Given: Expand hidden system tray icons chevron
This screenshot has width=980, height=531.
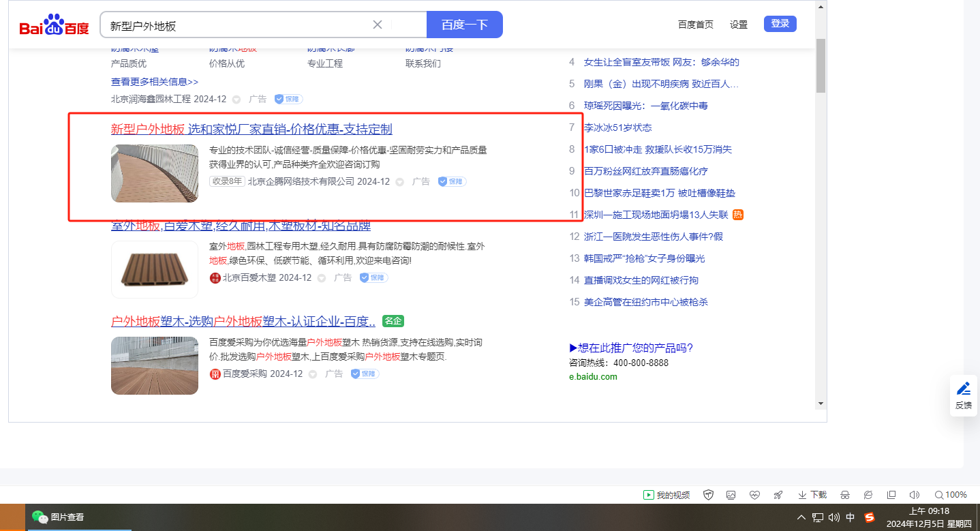Looking at the screenshot, I should click(801, 517).
